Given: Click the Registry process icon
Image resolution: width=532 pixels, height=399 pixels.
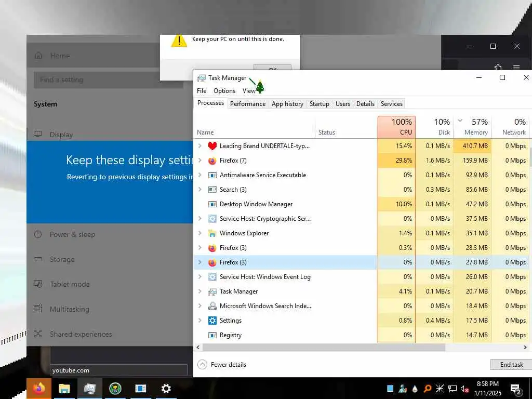Looking at the screenshot, I should (x=212, y=335).
